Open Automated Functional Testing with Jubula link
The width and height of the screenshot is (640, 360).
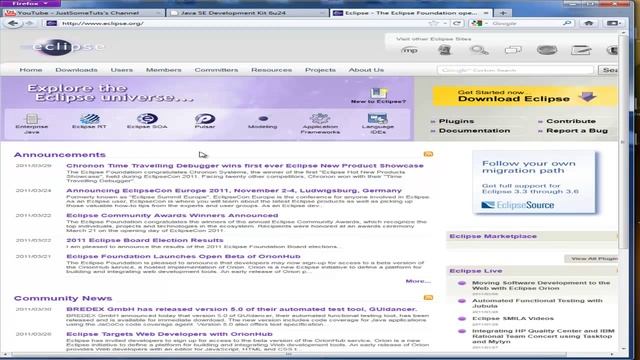click(x=537, y=303)
